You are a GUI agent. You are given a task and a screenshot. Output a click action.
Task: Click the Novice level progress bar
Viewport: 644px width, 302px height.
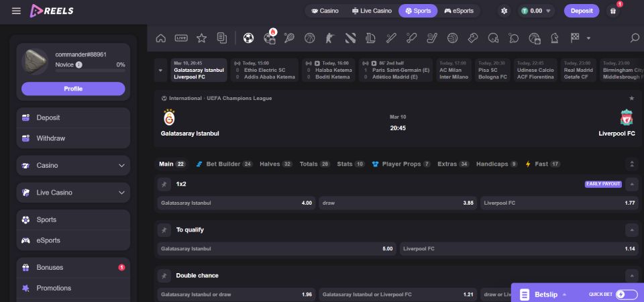click(x=91, y=72)
